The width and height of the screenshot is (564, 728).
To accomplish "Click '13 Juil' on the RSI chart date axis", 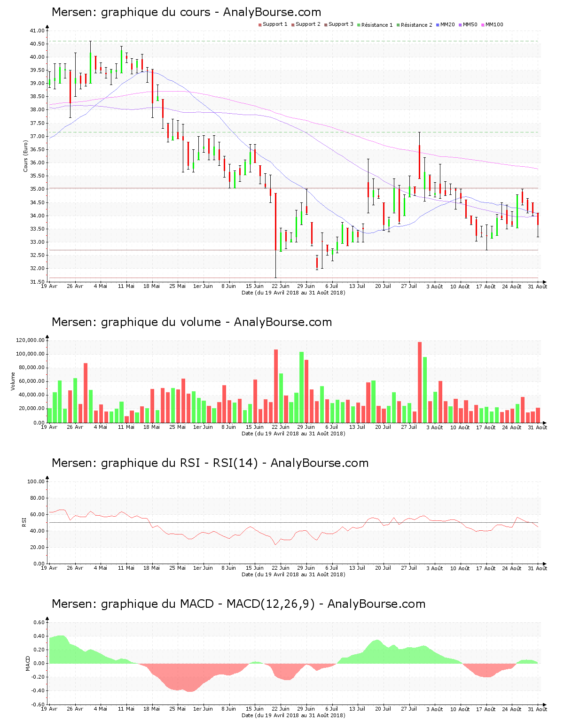I will (357, 568).
